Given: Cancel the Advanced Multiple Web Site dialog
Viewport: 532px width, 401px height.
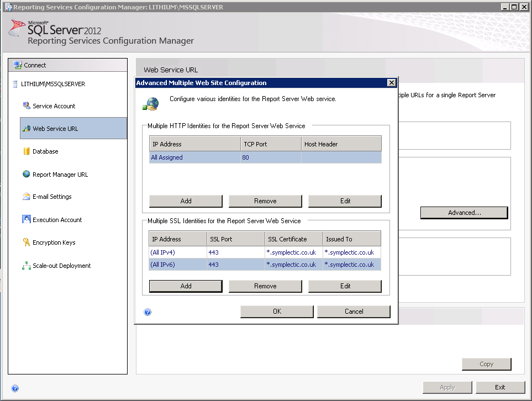Looking at the screenshot, I should [354, 312].
